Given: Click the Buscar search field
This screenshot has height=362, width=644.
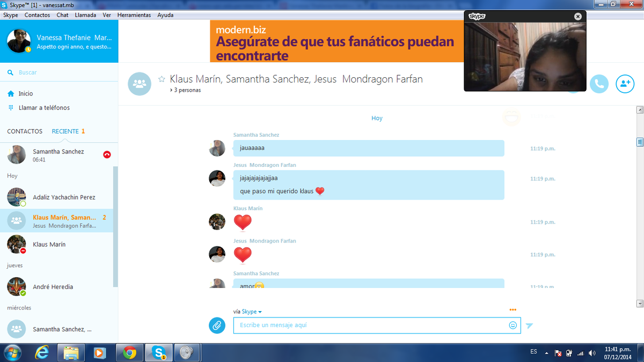Looking at the screenshot, I should (59, 72).
